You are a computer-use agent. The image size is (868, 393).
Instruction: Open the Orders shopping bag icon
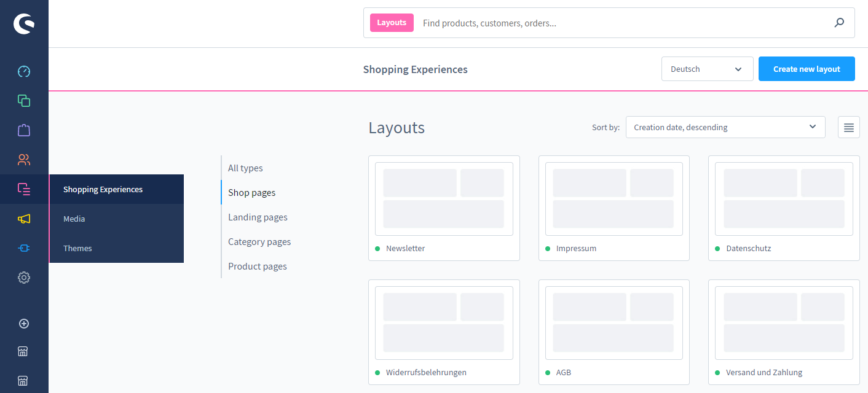(x=24, y=130)
